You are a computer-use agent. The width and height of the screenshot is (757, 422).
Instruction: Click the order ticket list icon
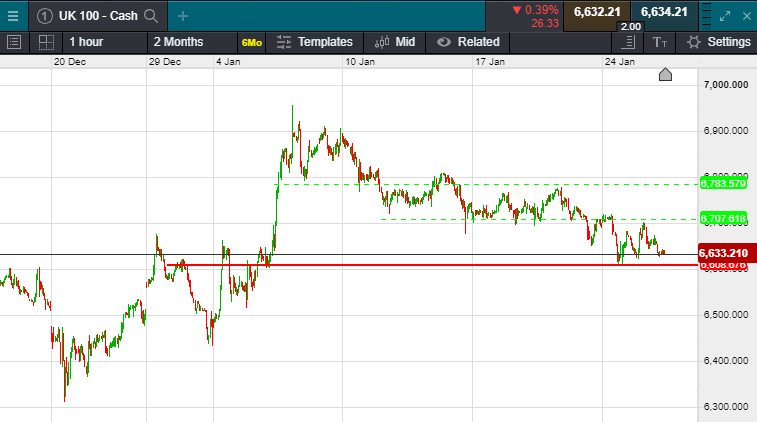[x=628, y=42]
